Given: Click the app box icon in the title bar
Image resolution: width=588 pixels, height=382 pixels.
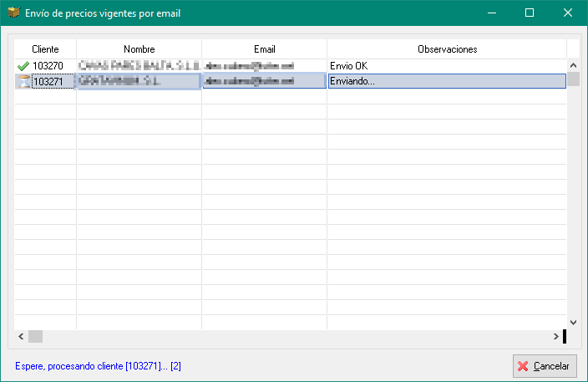Looking at the screenshot, I should [x=13, y=13].
